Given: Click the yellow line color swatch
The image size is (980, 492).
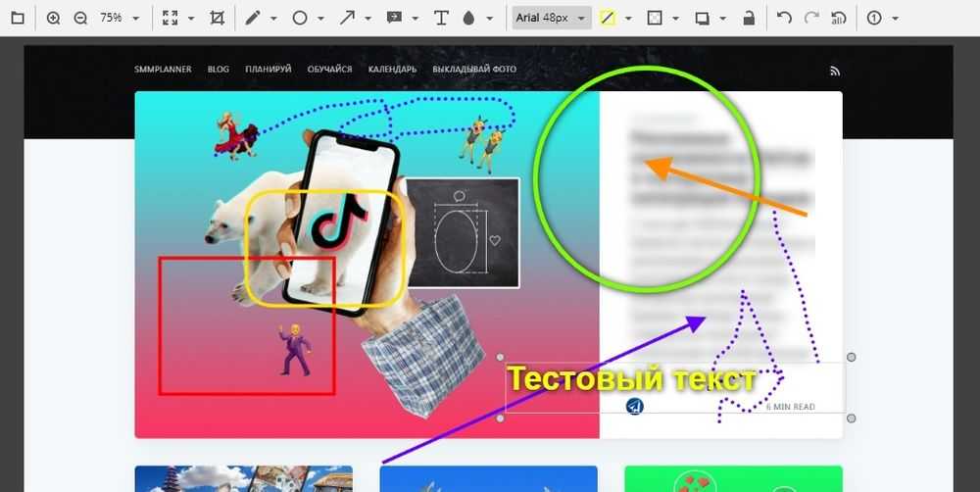Looking at the screenshot, I should (x=608, y=18).
